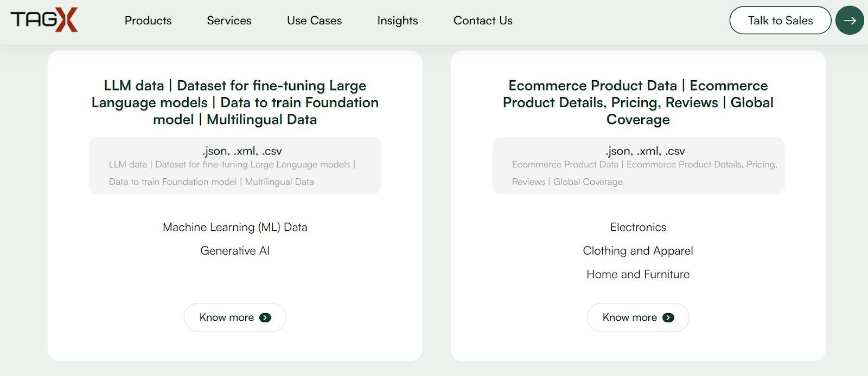Open the Services menu
This screenshot has height=376, width=868.
pyautogui.click(x=229, y=21)
